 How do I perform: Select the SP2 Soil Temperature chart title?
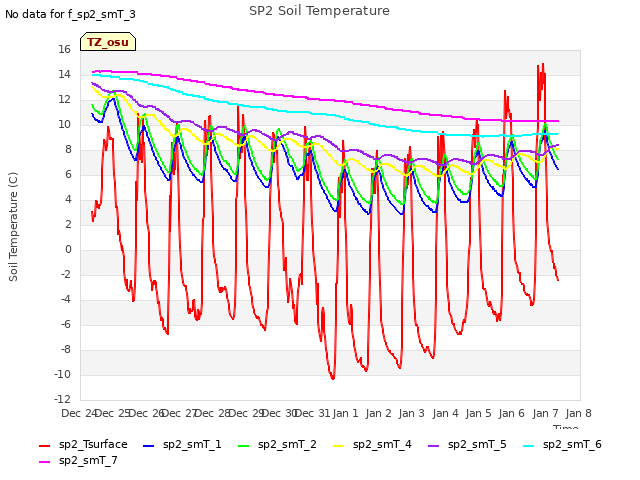point(319,11)
